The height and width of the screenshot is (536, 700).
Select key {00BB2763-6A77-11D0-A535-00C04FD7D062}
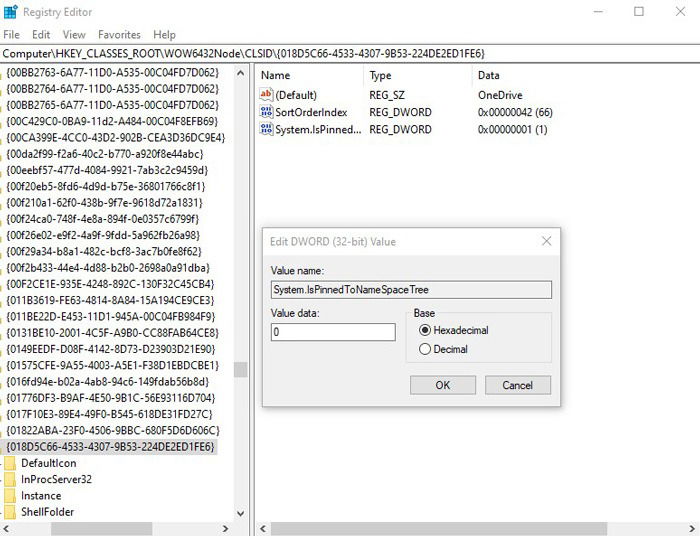pyautogui.click(x=112, y=72)
